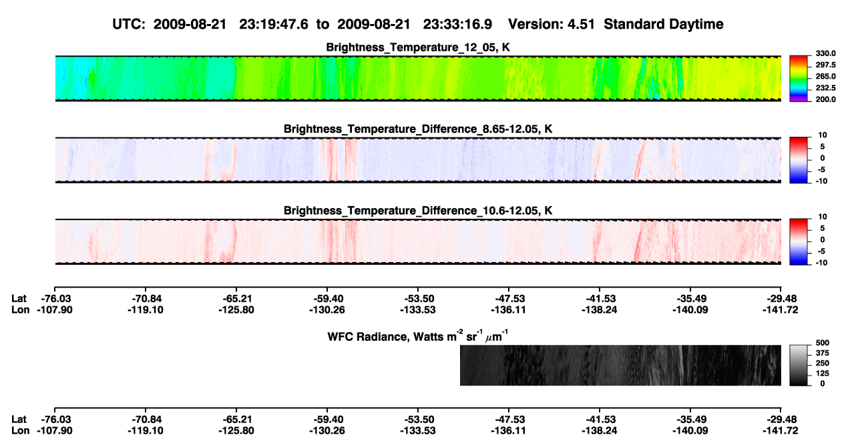
Task: Click latitude -29.48 on the upper axis
Action: [781, 299]
